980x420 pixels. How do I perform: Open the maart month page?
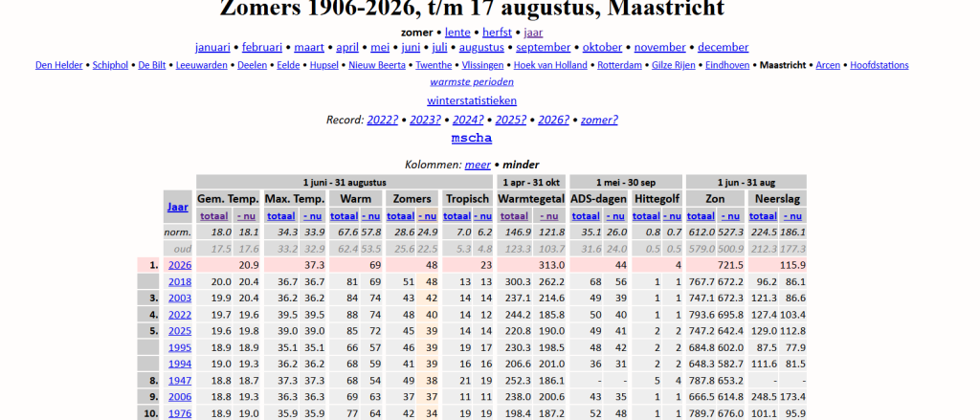[309, 48]
